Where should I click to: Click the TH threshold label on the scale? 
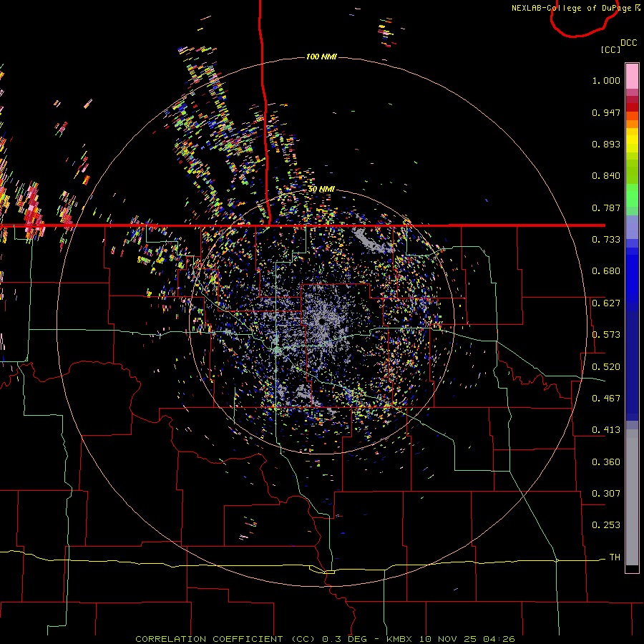tap(615, 557)
